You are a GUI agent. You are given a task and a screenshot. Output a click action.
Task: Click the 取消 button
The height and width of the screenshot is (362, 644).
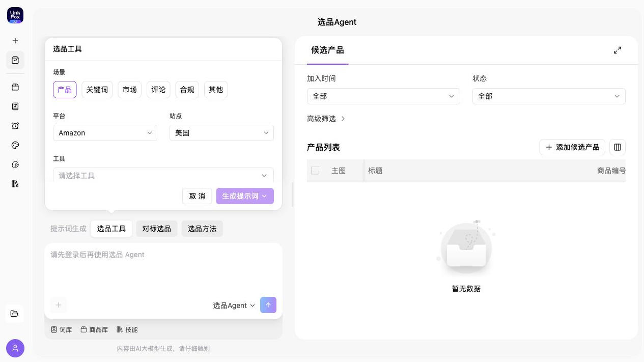197,196
